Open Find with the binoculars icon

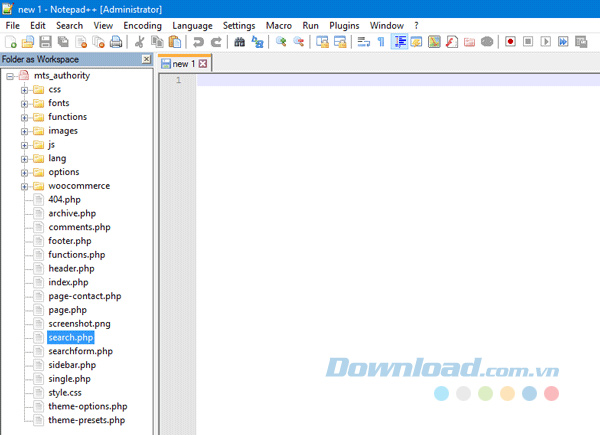240,42
